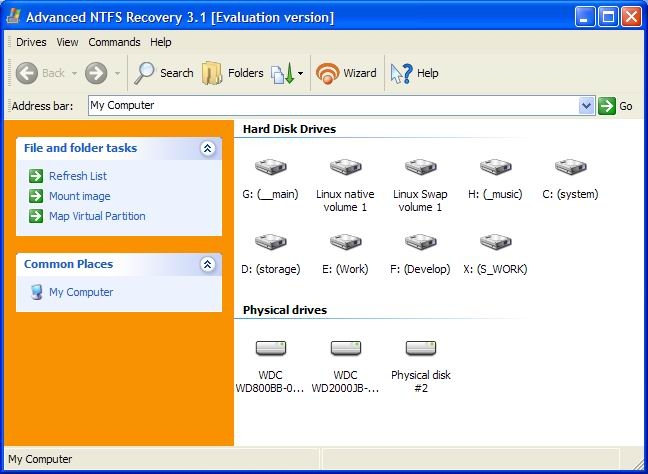Collapse the Common Places panel
Screen dimensions: 648x474
pyautogui.click(x=208, y=264)
